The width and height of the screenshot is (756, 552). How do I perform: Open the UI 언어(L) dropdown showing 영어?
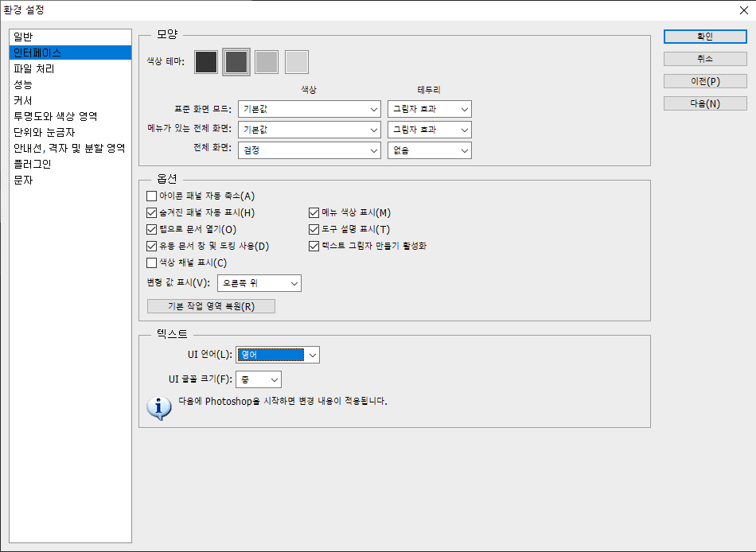(x=278, y=355)
